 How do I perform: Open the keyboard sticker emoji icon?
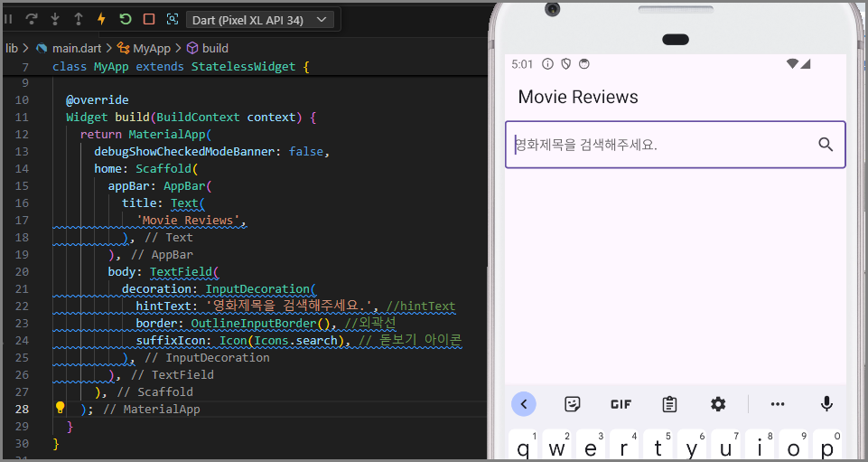(x=573, y=404)
